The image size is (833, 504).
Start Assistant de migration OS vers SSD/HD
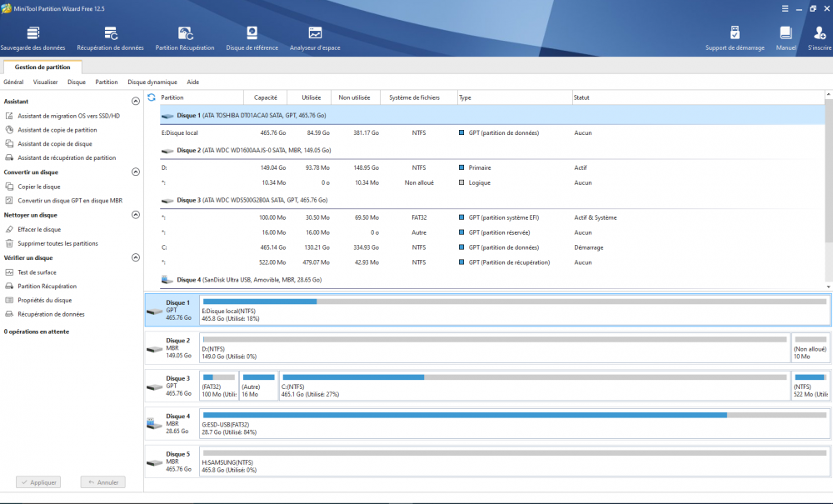(x=68, y=116)
